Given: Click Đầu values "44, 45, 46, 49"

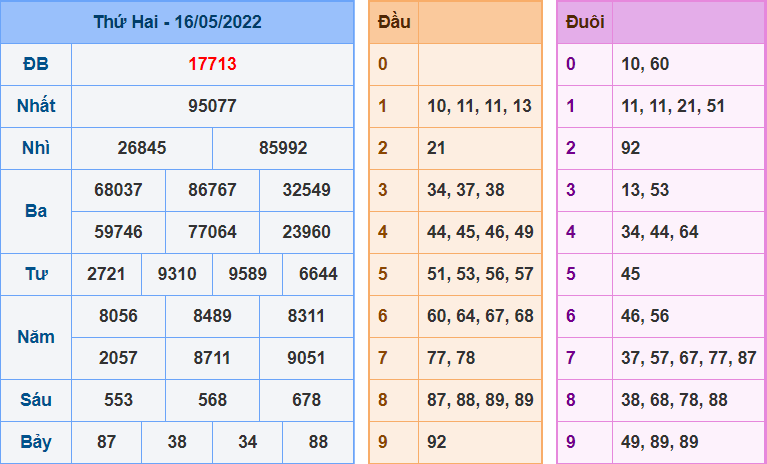Looking at the screenshot, I should pos(480,232).
